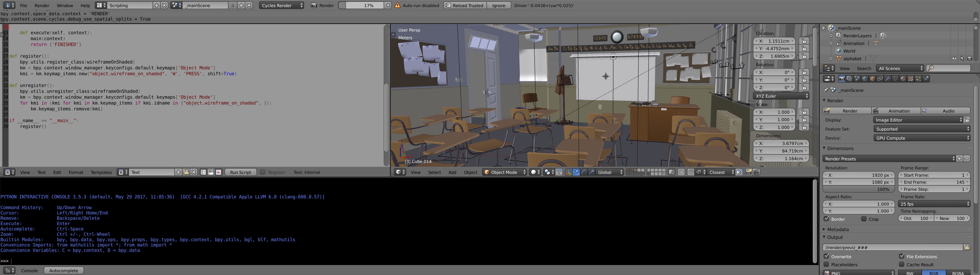Open the Window menu

coord(65,5)
